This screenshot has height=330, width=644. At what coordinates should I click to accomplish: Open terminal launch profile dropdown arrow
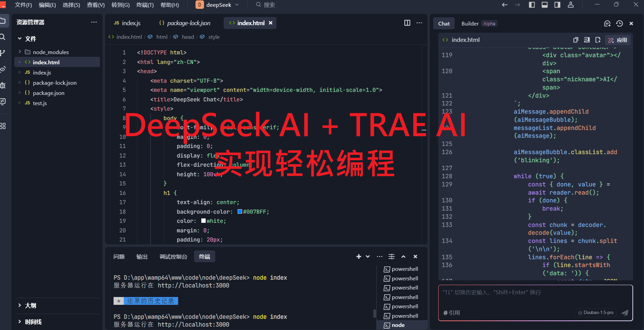[x=368, y=257]
